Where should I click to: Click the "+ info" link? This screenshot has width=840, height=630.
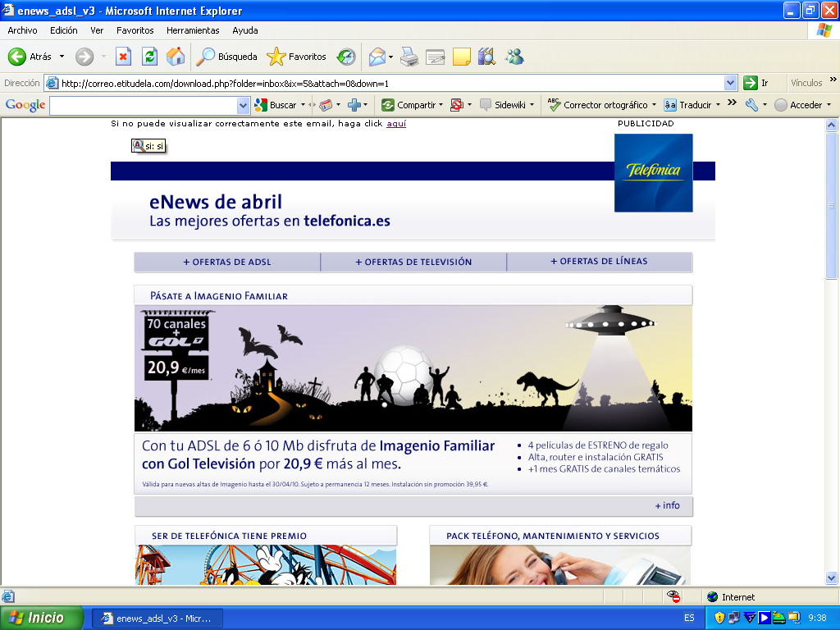668,505
